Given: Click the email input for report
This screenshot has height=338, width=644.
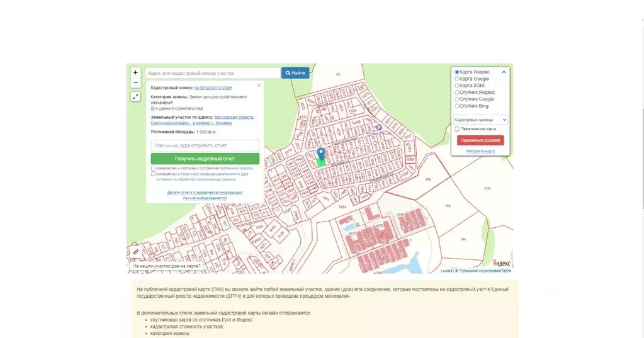Looking at the screenshot, I should coord(205,145).
